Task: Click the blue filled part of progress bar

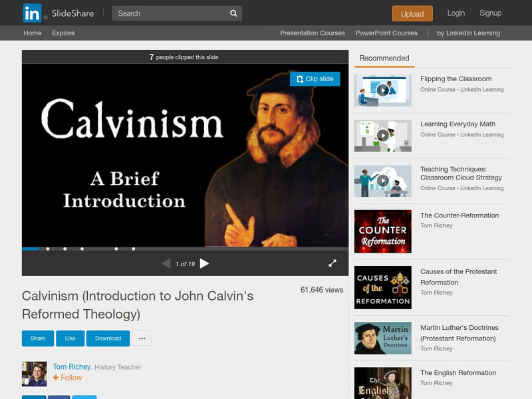Action: click(31, 249)
